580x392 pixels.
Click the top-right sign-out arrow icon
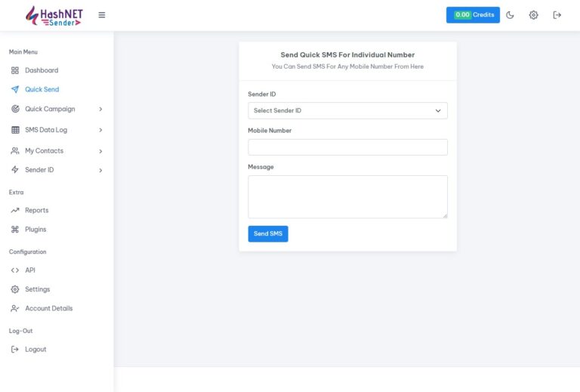pos(557,15)
